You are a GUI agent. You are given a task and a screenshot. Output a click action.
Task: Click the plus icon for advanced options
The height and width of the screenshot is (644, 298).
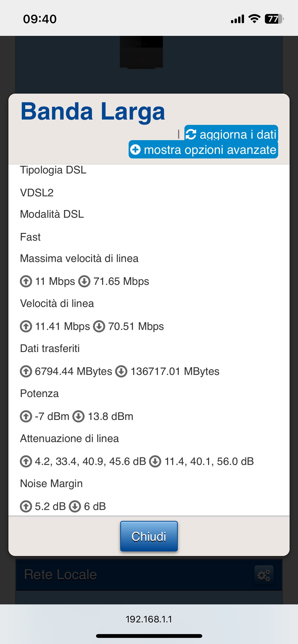(136, 150)
